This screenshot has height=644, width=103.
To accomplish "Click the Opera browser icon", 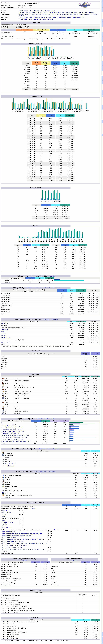I will pyautogui.click(x=3, y=484).
